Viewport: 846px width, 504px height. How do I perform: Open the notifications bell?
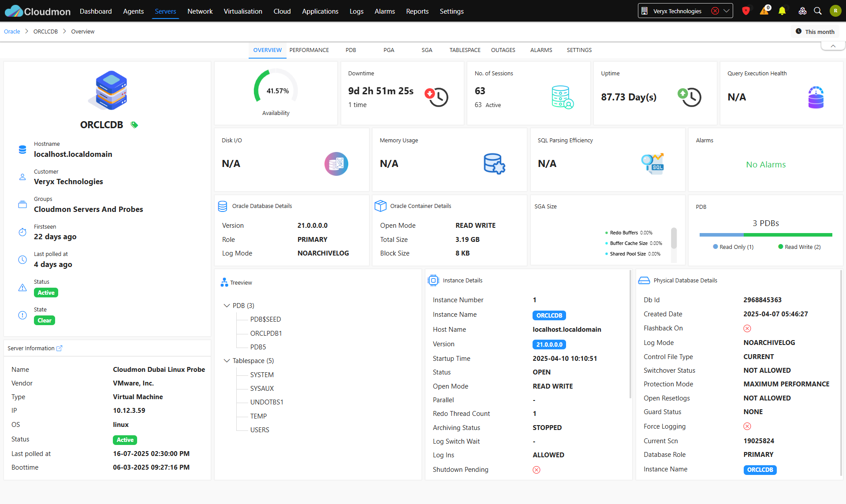point(782,11)
